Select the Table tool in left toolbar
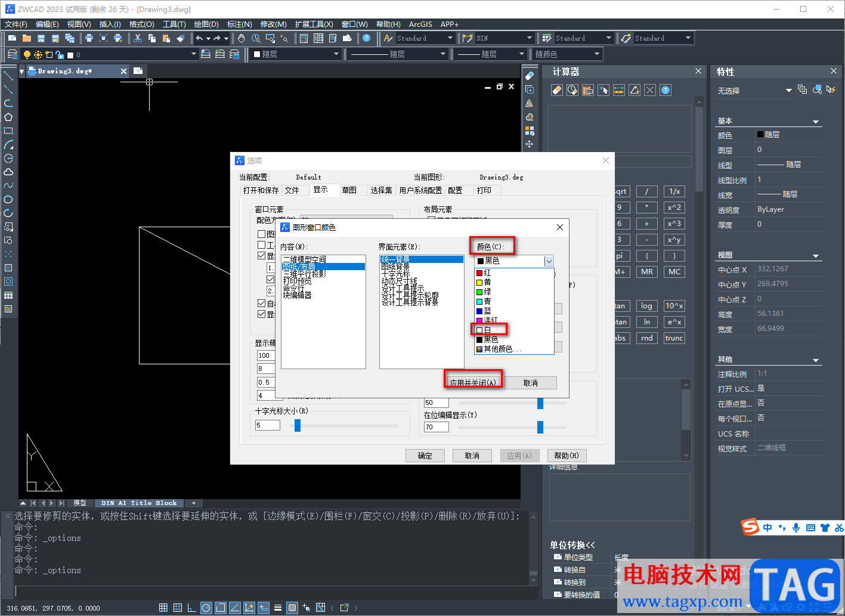Viewport: 845px width, 616px height. pos(8,295)
